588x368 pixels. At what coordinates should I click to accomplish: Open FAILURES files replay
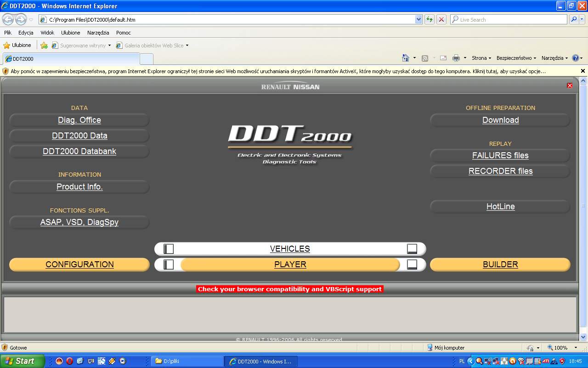pyautogui.click(x=500, y=155)
